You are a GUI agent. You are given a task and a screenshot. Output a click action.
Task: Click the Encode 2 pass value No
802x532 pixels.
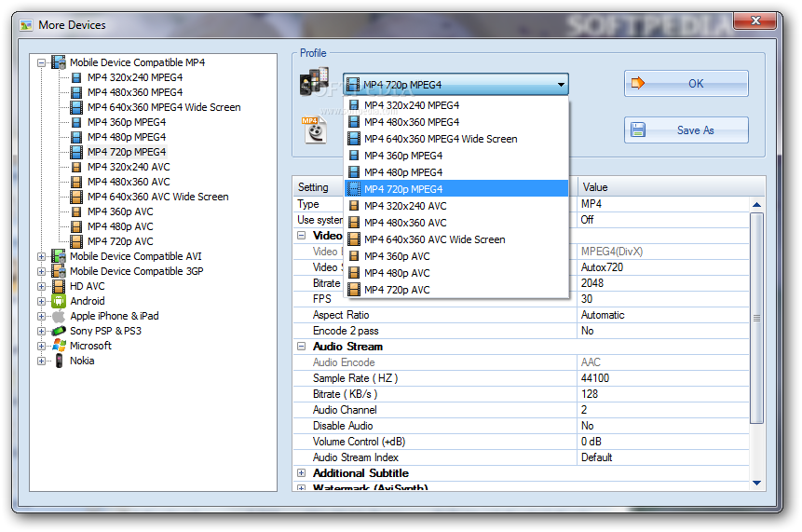[587, 331]
